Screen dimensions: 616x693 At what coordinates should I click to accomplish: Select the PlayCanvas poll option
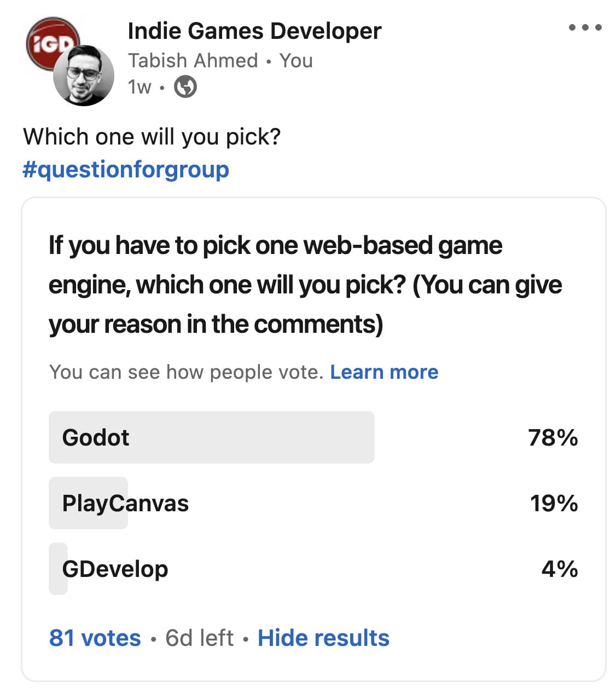313,503
